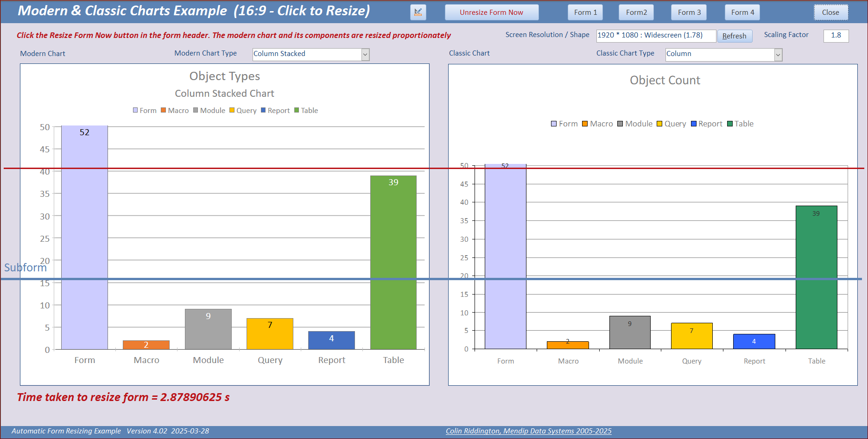Image resolution: width=868 pixels, height=439 pixels.
Task: Open Colin Riddington Mendip Data Systems link
Action: point(528,431)
